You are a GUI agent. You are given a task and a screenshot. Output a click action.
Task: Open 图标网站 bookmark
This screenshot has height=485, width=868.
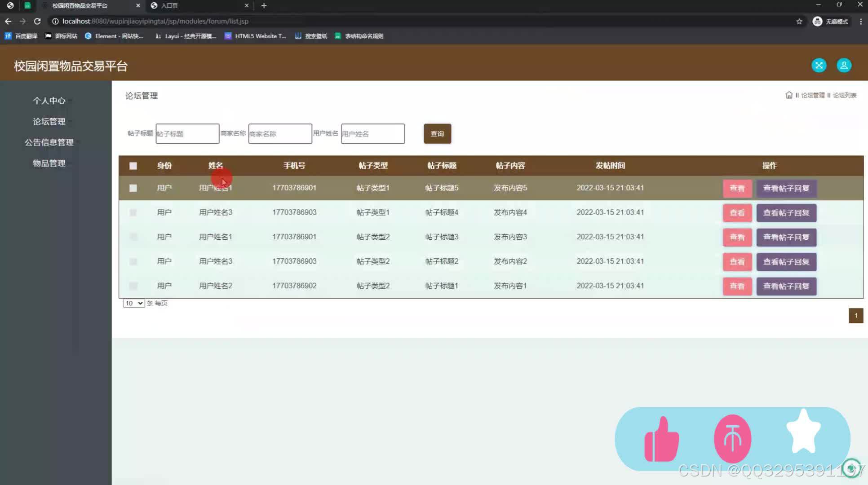pos(61,36)
